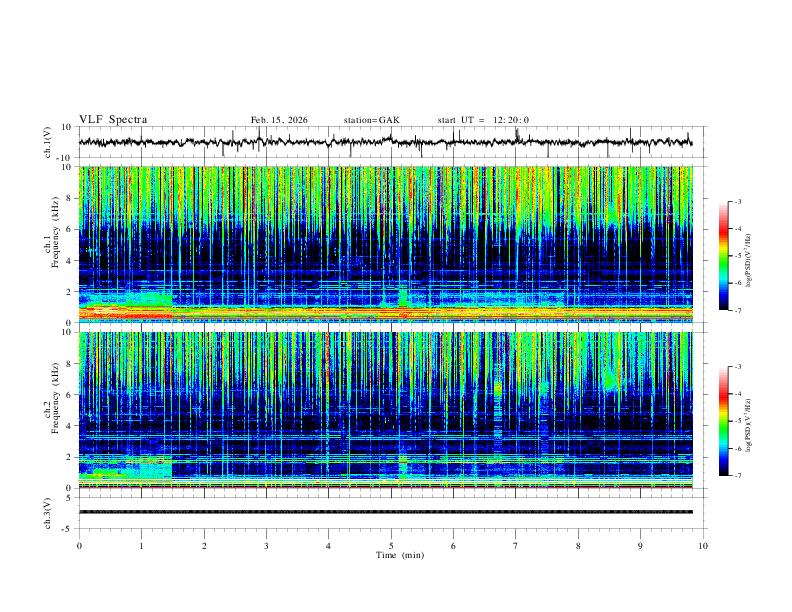Click the "station=GAK" header label
This screenshot has width=792, height=612.
click(371, 120)
